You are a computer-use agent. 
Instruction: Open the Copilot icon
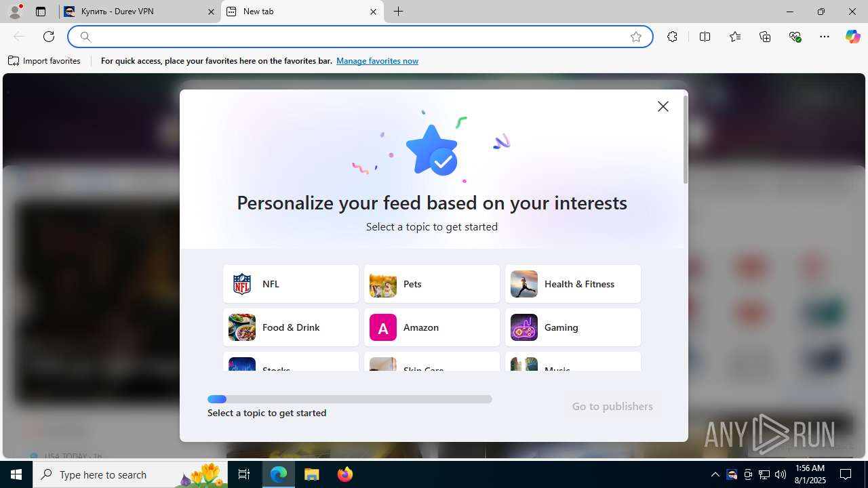click(852, 37)
